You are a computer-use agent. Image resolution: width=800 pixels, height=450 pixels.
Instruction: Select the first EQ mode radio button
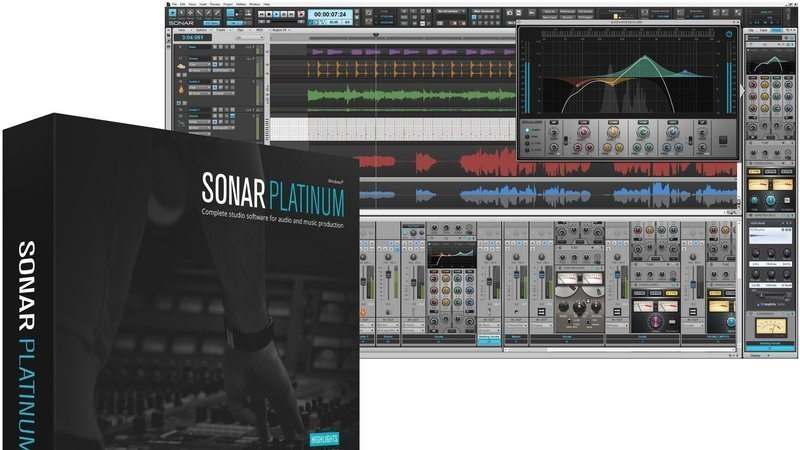pyautogui.click(x=528, y=128)
